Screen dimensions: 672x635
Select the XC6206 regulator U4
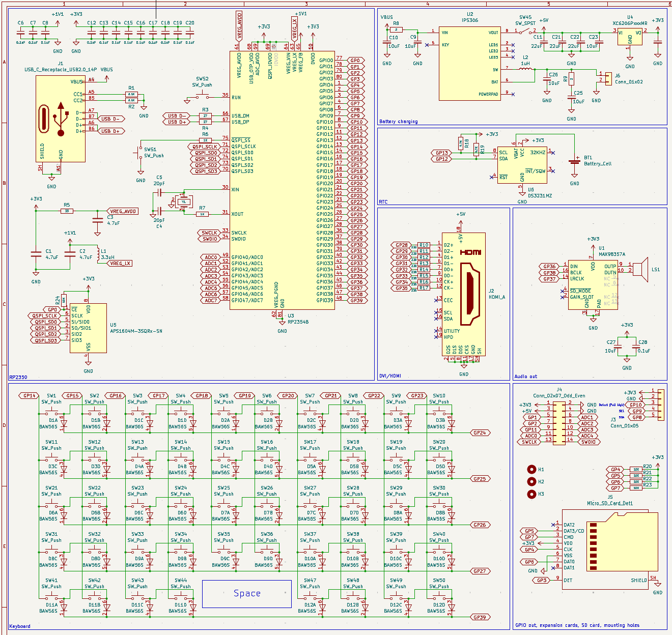pyautogui.click(x=630, y=36)
